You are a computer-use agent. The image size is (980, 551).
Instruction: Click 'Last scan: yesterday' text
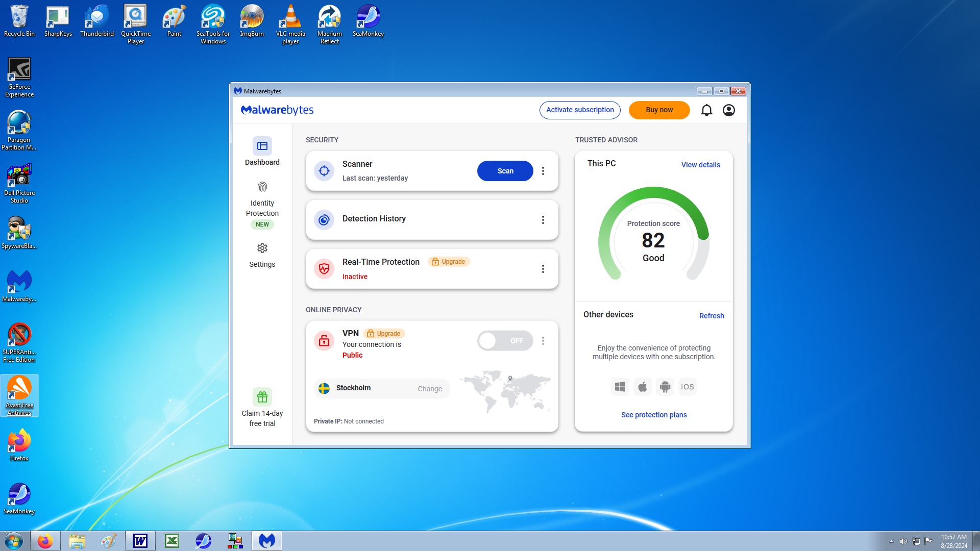click(375, 178)
